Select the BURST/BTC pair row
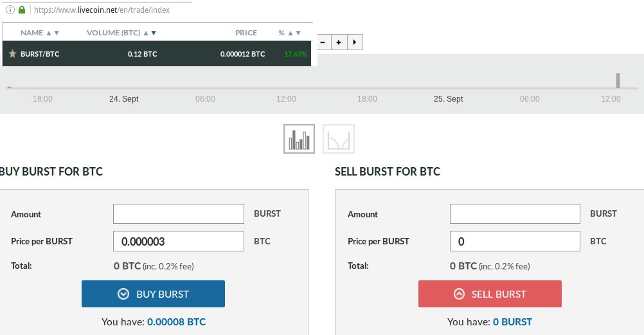The height and width of the screenshot is (335, 644). (156, 53)
